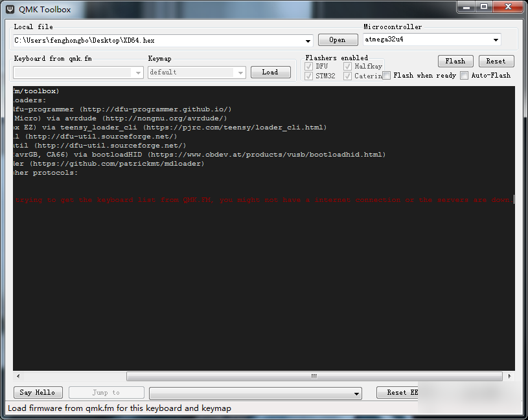Click the red keyboard list error message
The image size is (528, 420).
[264, 200]
